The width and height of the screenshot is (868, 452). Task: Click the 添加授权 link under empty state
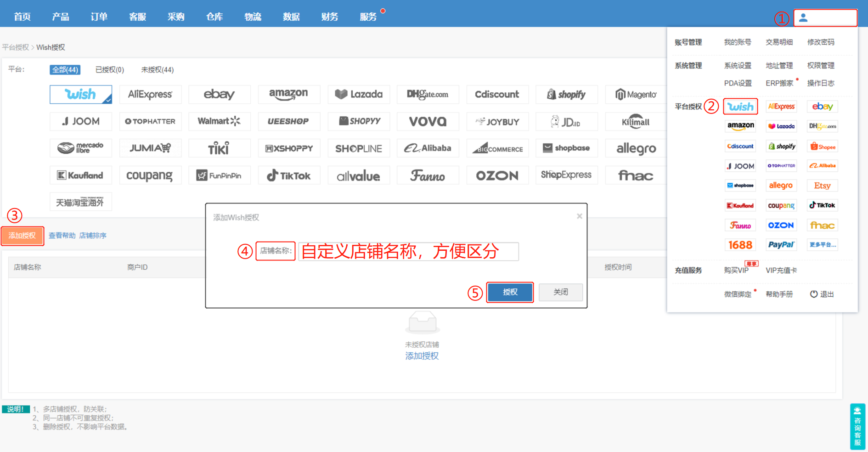422,356
